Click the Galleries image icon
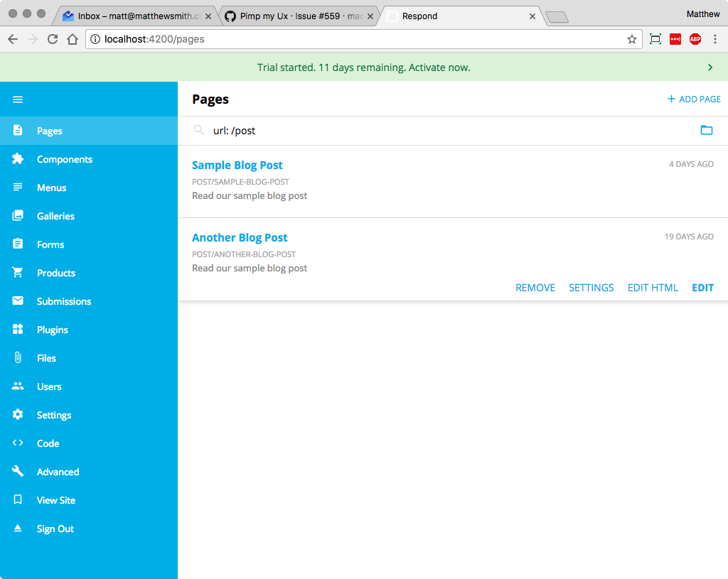Viewport: 728px width, 579px height. tap(18, 215)
